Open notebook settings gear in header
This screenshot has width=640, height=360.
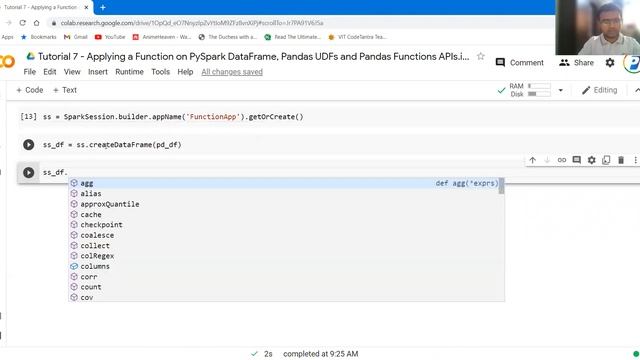coord(610,62)
